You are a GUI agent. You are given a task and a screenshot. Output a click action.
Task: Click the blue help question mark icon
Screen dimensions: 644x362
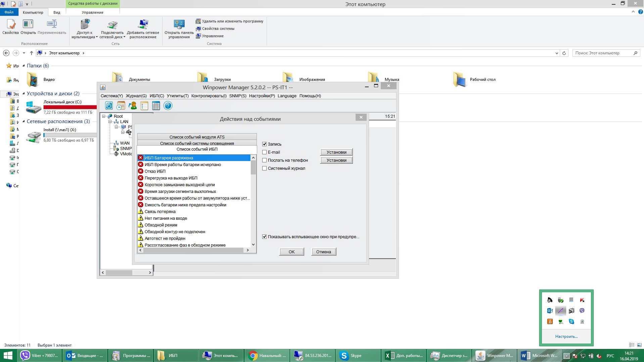[x=168, y=106]
